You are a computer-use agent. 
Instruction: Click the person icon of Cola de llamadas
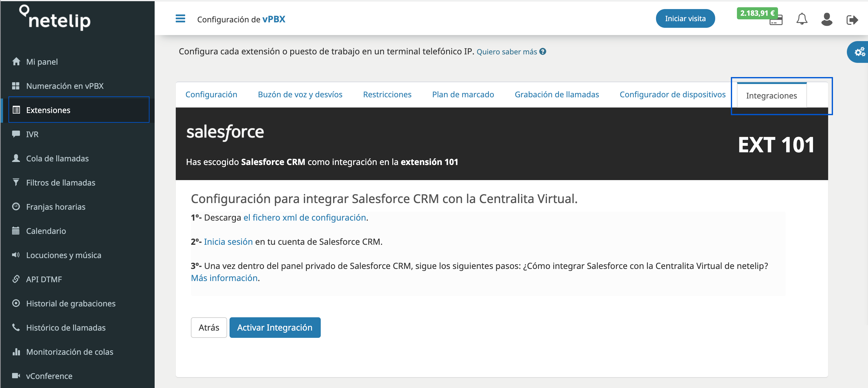tap(16, 158)
